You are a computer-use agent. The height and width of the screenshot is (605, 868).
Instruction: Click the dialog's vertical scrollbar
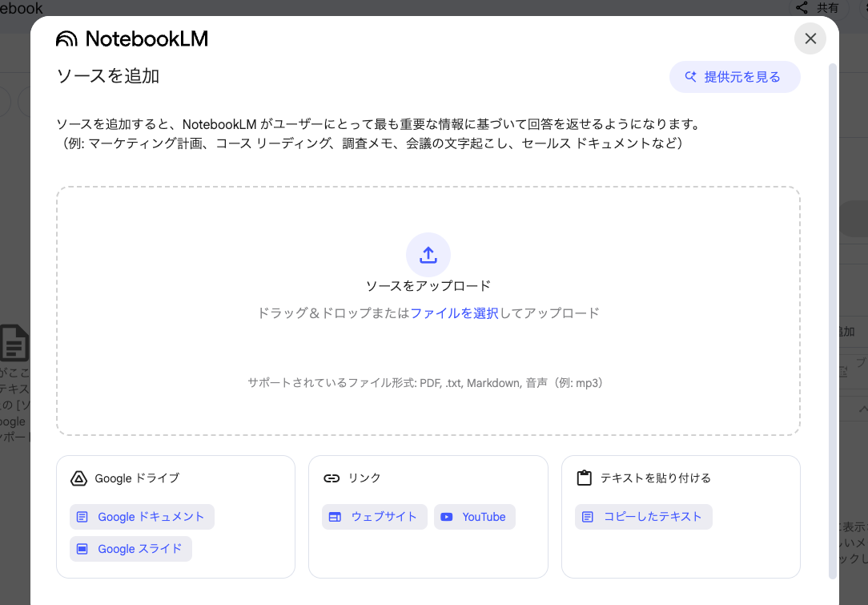pyautogui.click(x=832, y=321)
